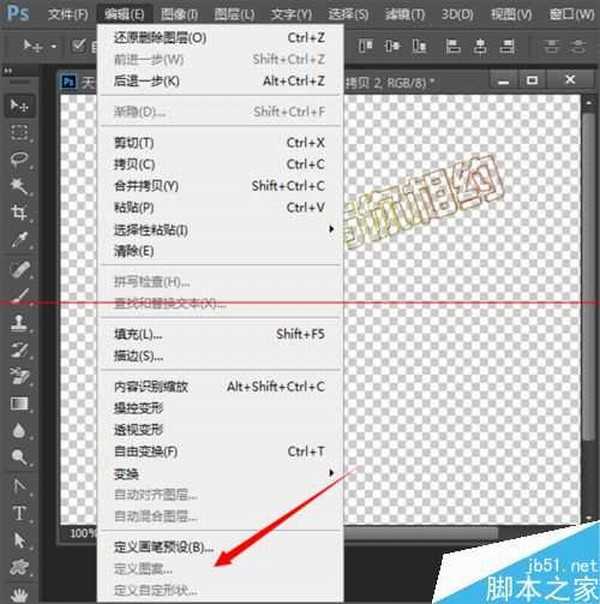Viewport: 600px width, 604px height.
Task: Select the Type tool
Action: tap(19, 513)
